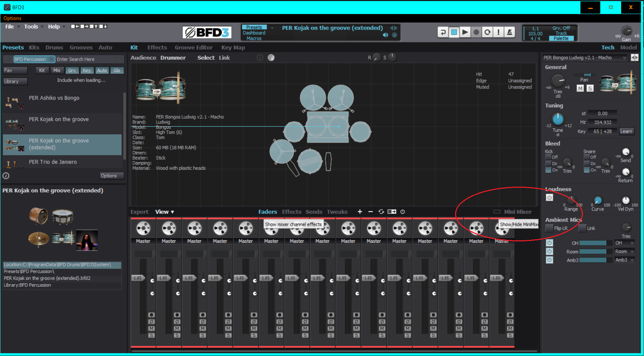Select the Kick bleed On option
The width and height of the screenshot is (644, 356).
548,170
